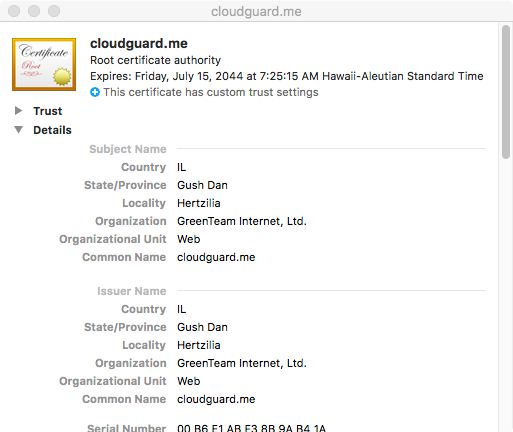Click the Details section label

coord(52,130)
